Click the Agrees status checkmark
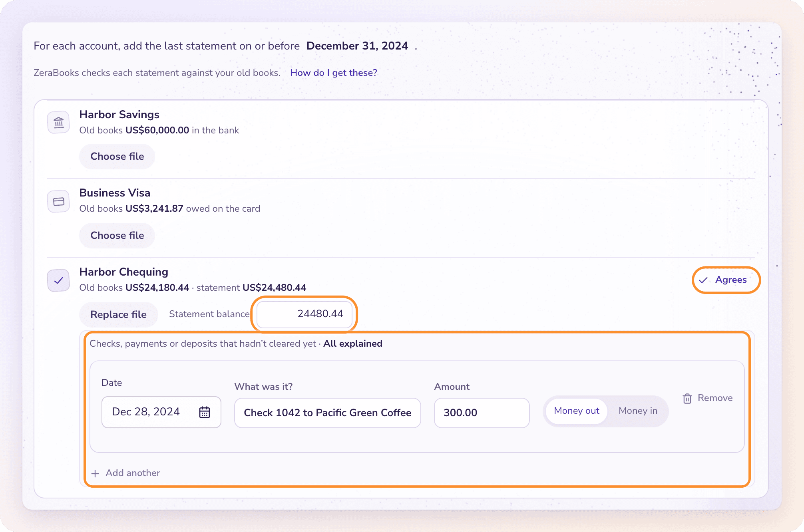The height and width of the screenshot is (532, 804). click(703, 280)
